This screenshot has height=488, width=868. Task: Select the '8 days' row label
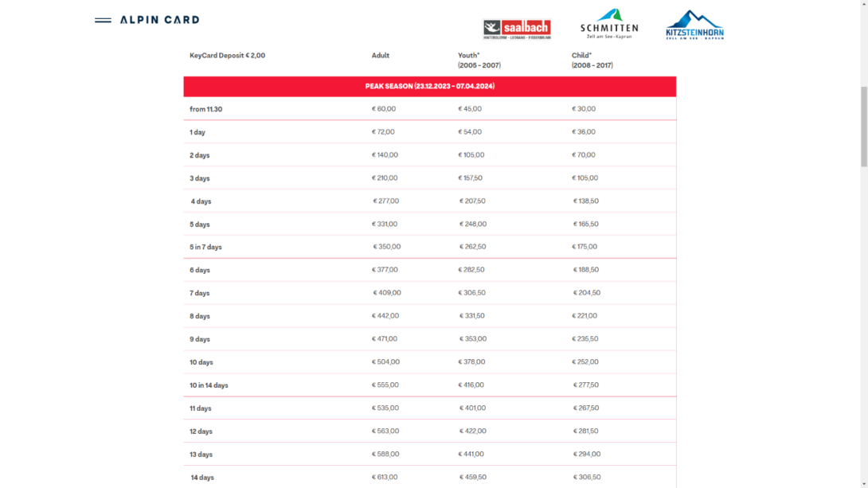200,317
